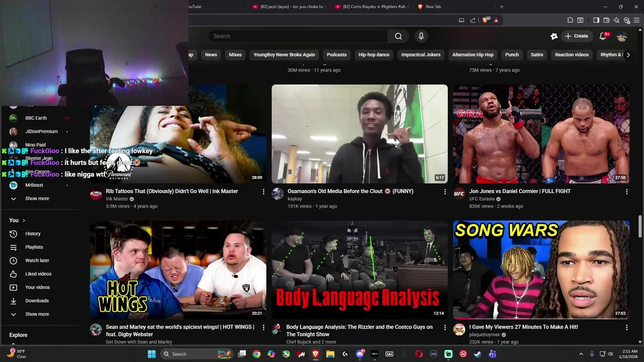The height and width of the screenshot is (362, 644).
Task: Open Brave Leo AI sparkle icon
Action: pos(616,20)
